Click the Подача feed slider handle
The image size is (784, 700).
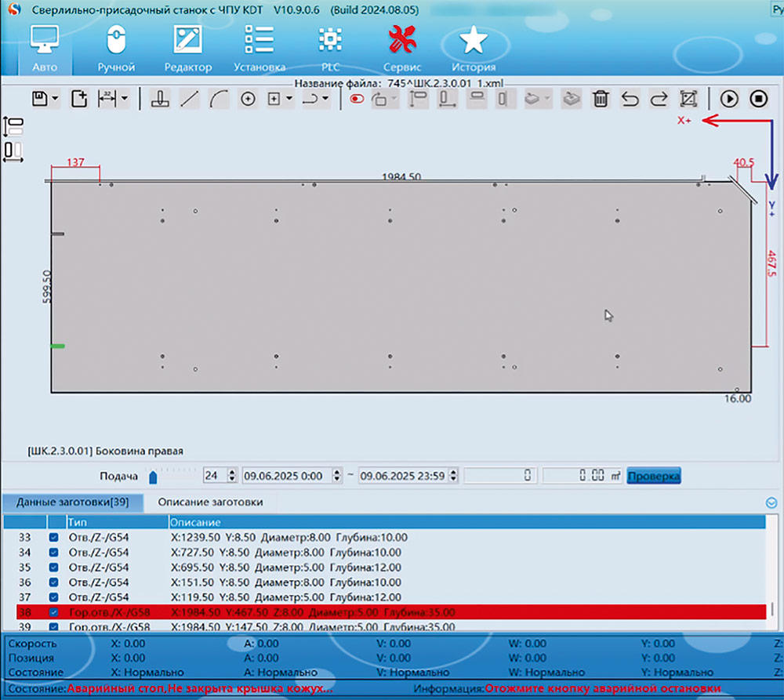pyautogui.click(x=153, y=477)
